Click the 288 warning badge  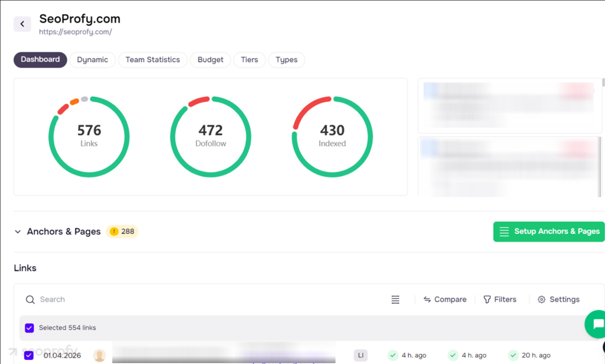[x=122, y=231]
